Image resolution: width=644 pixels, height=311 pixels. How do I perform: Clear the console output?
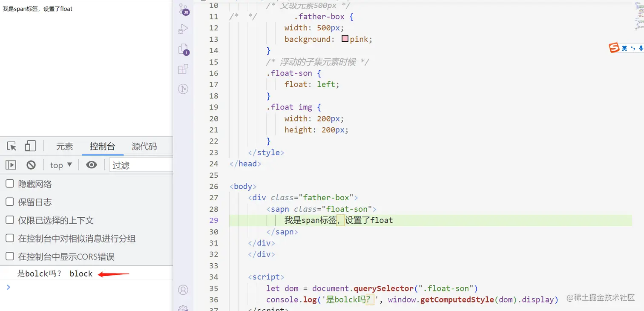point(31,165)
